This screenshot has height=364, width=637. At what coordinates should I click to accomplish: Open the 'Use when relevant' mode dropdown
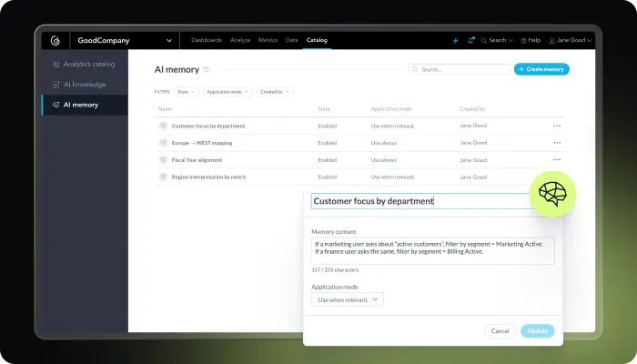[348, 298]
